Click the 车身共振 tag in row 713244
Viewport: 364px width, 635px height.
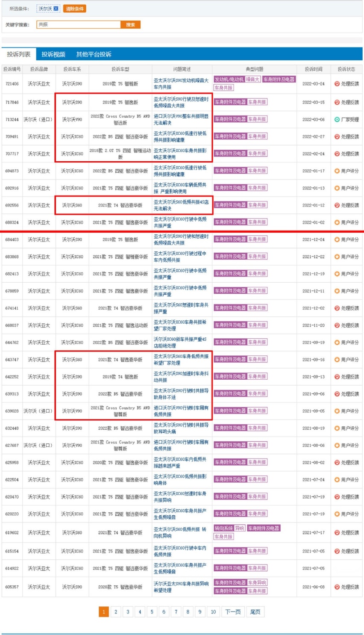pos(257,120)
